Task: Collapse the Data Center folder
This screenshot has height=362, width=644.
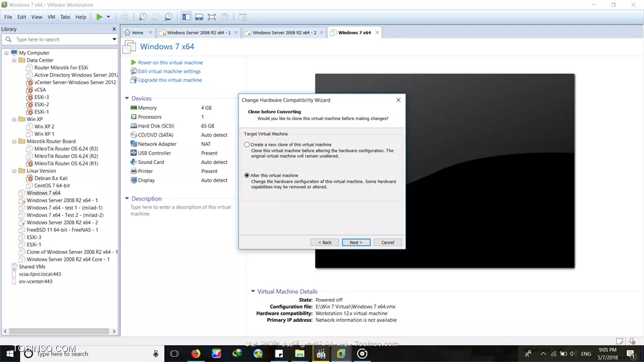Action: coord(14,60)
